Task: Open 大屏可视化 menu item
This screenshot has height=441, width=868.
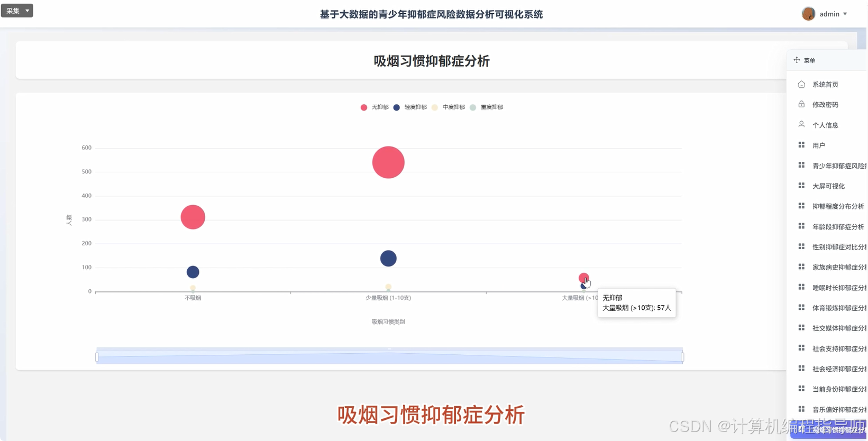Action: (828, 186)
